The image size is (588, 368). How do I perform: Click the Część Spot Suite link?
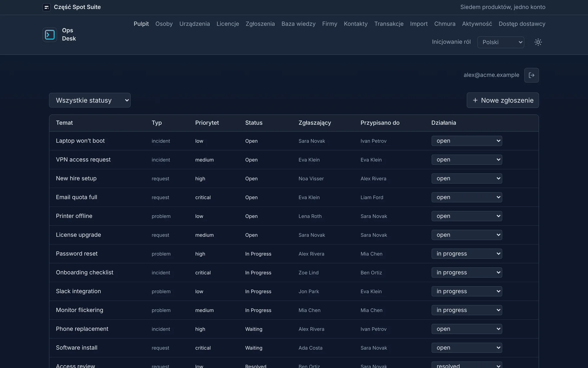click(77, 7)
